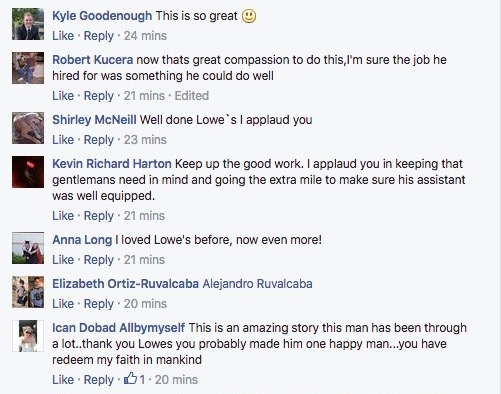Reply to Elizabeth Ortiz-Ruvalcaba's comment

(x=99, y=304)
